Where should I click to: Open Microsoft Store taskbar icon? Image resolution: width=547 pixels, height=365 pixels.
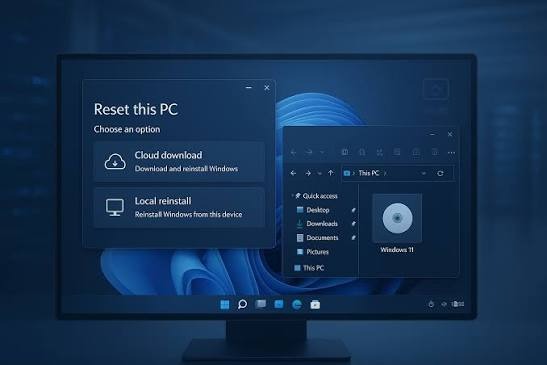pyautogui.click(x=315, y=305)
